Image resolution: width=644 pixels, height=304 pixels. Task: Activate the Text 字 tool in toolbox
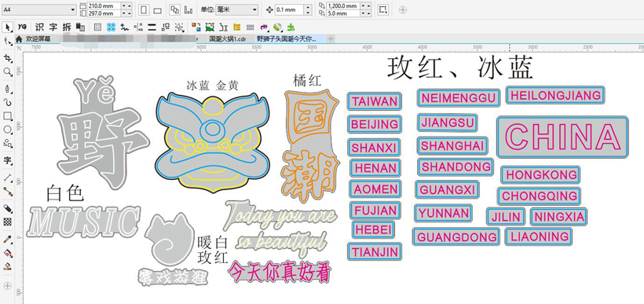7,160
